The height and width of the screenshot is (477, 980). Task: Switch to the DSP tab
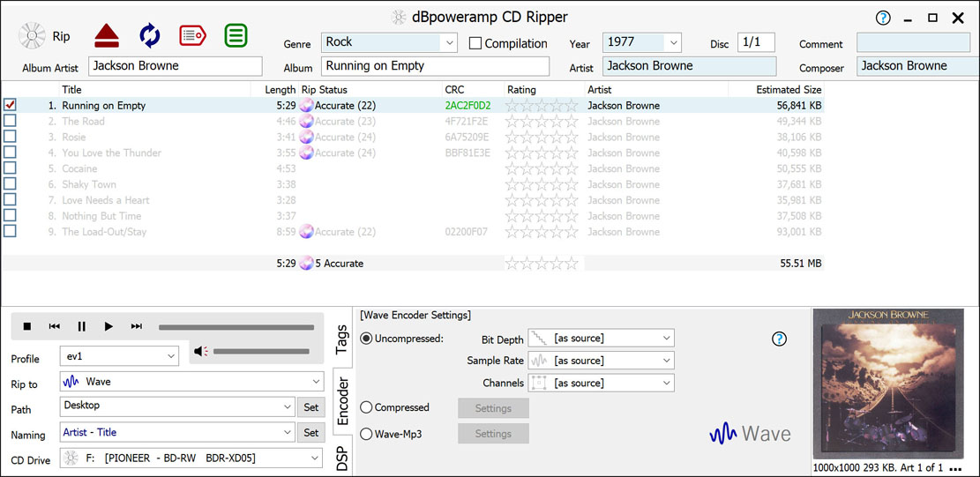(x=342, y=457)
